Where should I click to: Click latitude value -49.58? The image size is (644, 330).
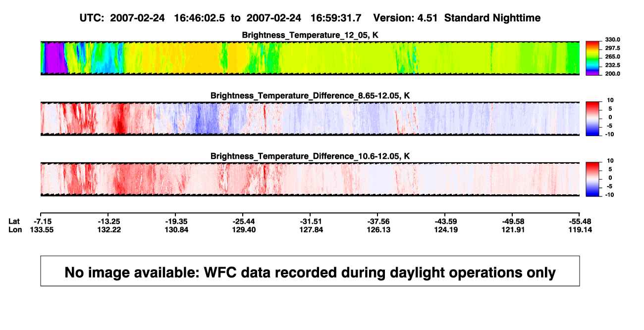point(512,221)
